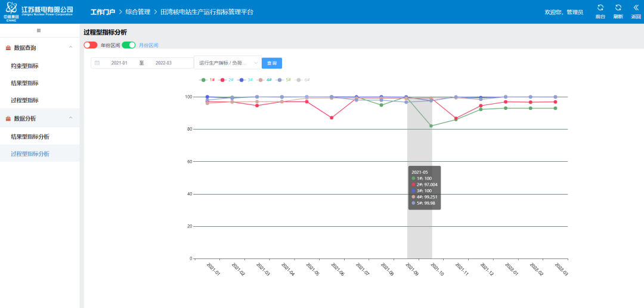Open 约束型指标 in the sidebar
Image resolution: width=644 pixels, height=308 pixels.
click(x=24, y=66)
